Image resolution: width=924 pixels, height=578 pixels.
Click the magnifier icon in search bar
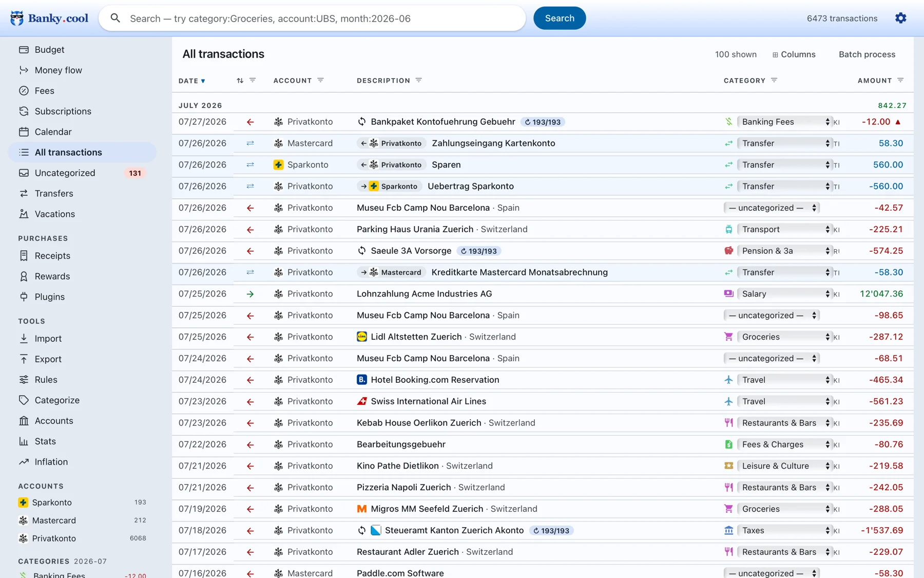click(115, 18)
